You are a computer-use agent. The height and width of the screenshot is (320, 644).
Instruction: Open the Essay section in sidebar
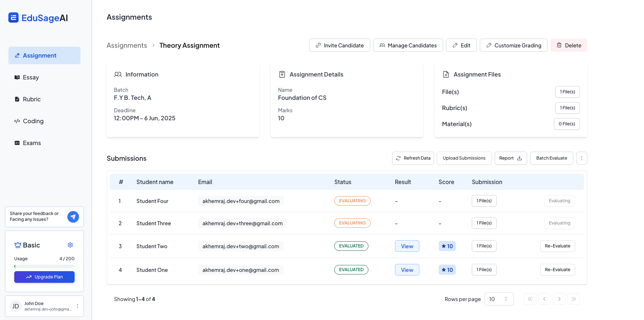pyautogui.click(x=31, y=77)
